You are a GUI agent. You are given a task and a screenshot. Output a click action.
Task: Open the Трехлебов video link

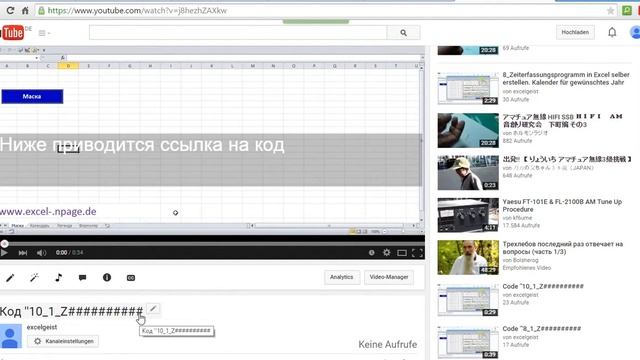click(562, 248)
